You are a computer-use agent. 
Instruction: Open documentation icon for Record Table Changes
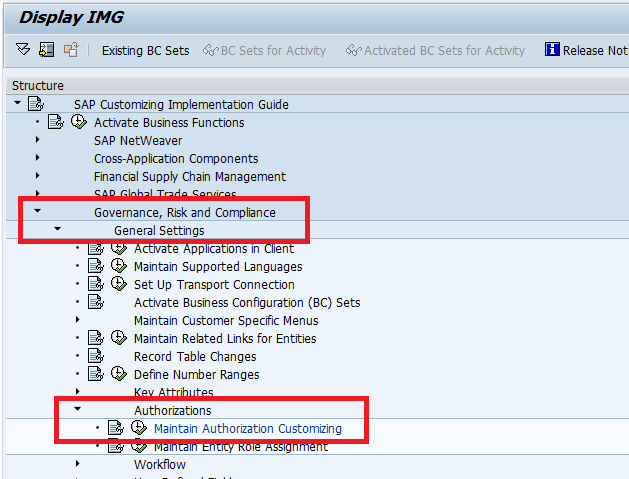(96, 355)
